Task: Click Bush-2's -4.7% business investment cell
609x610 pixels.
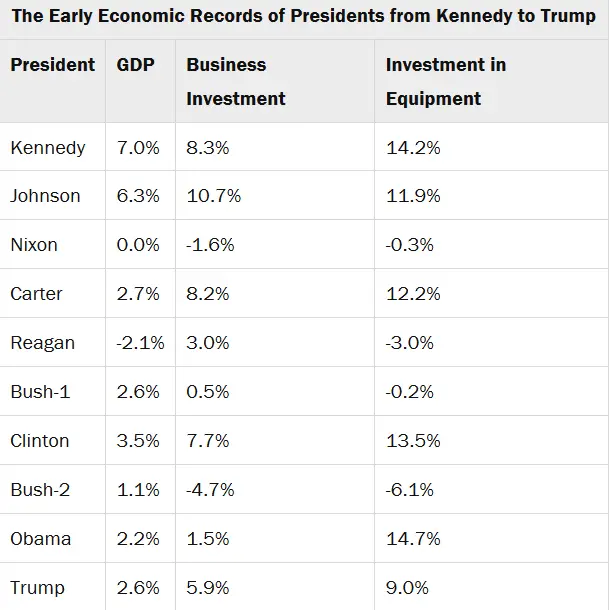Action: [x=211, y=490]
